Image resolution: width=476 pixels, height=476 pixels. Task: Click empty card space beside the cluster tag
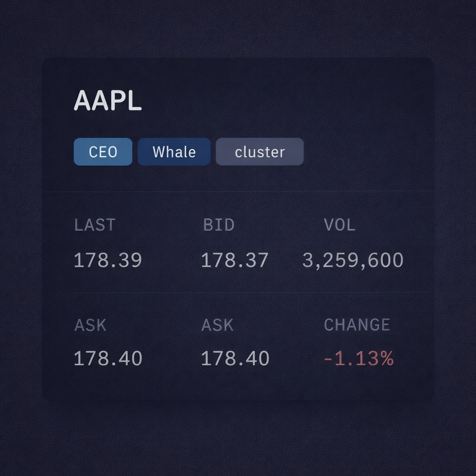tap(367, 152)
